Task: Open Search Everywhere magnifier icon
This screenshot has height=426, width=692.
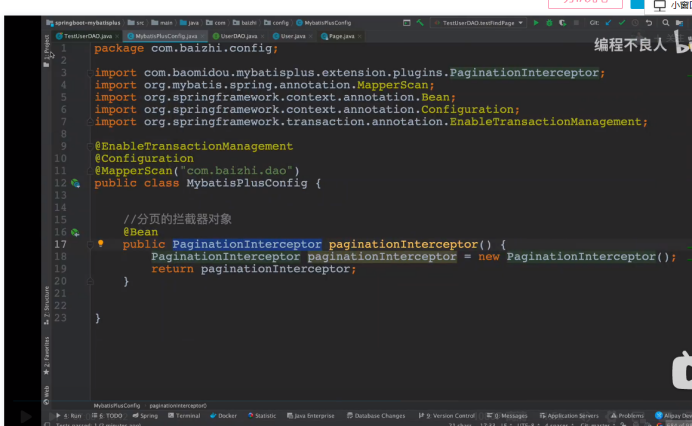Action: (x=666, y=23)
